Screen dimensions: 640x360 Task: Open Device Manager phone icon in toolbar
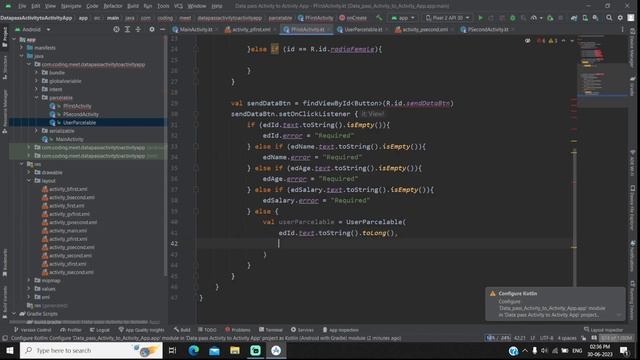(x=585, y=18)
